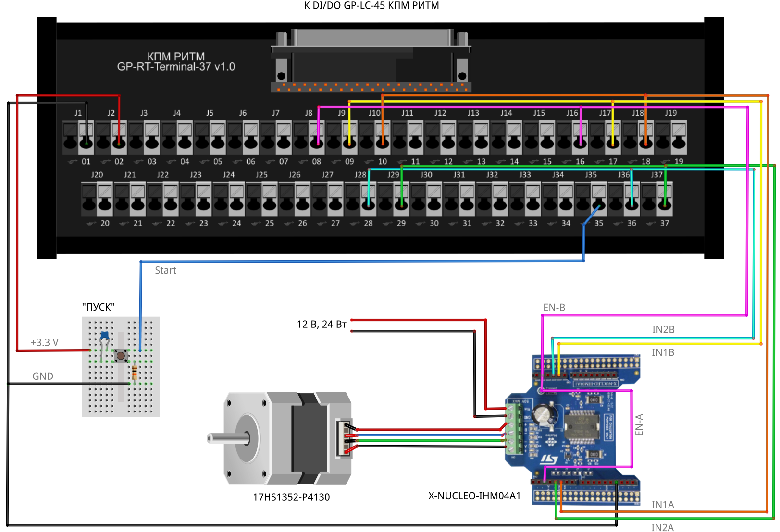Screen dimensions: 780x532
Task: Click the "17HS1352-P4130" motor caption
Action: (291, 497)
